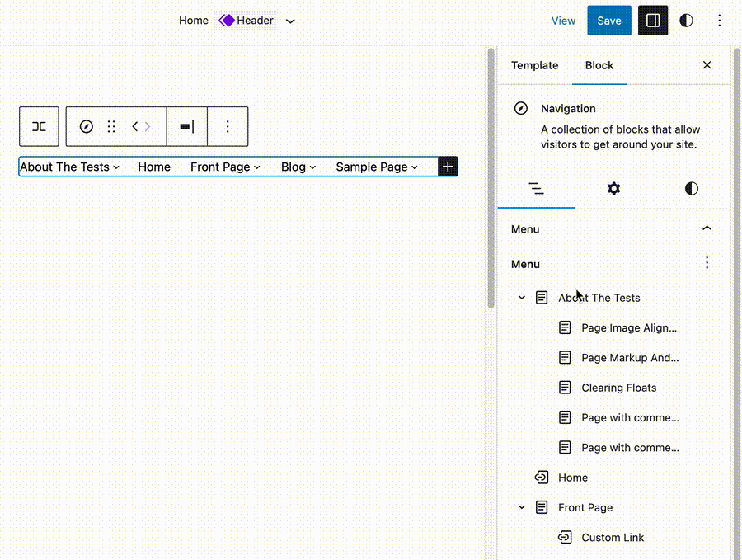The height and width of the screenshot is (560, 742).
Task: Open the Menu options three-dot icon
Action: coord(707,262)
